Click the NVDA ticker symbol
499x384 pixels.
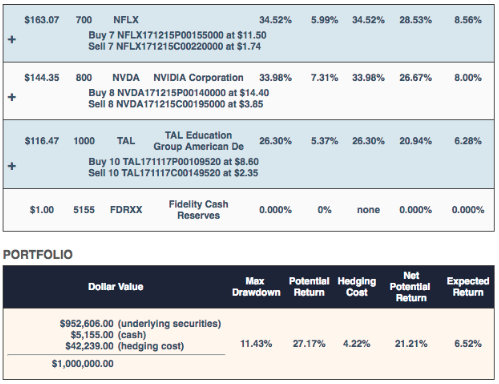point(126,78)
